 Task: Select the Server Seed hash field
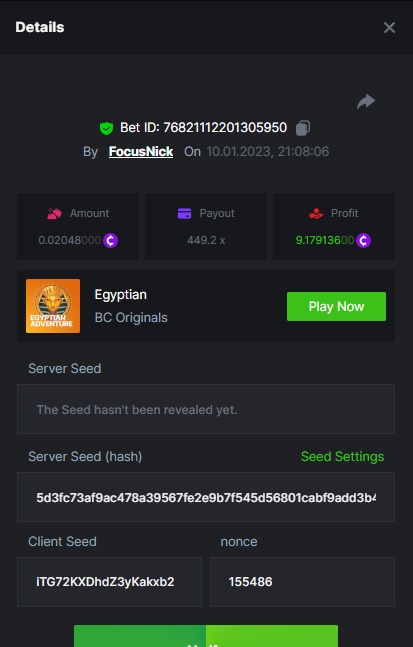[x=206, y=497]
